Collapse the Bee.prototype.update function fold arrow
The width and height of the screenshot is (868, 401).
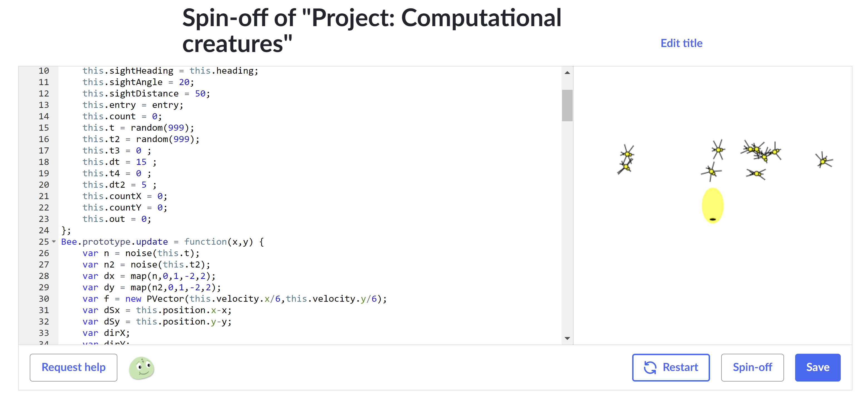(x=54, y=241)
